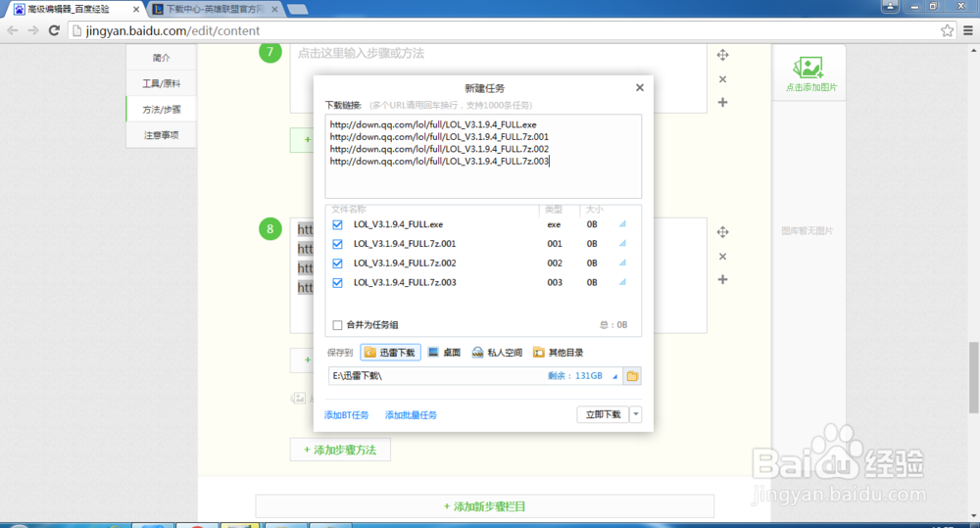Close the 新建任务 dialog
The width and height of the screenshot is (980, 528).
(x=639, y=87)
